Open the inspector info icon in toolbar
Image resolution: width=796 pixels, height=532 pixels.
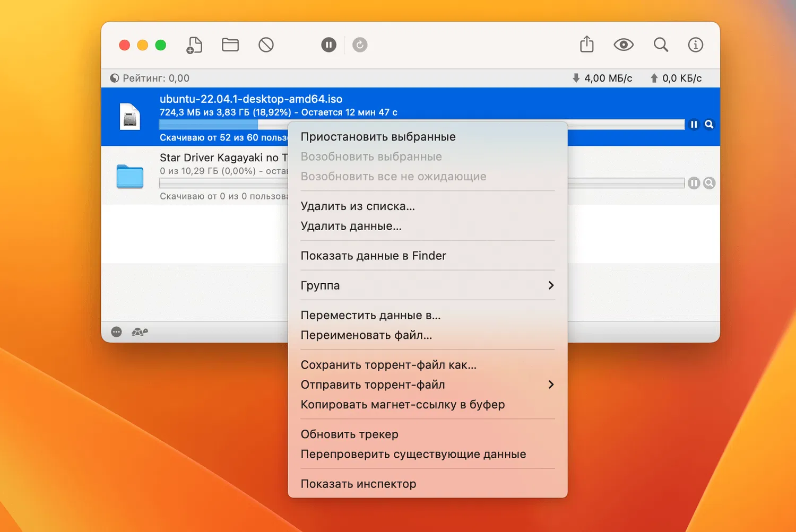point(696,45)
